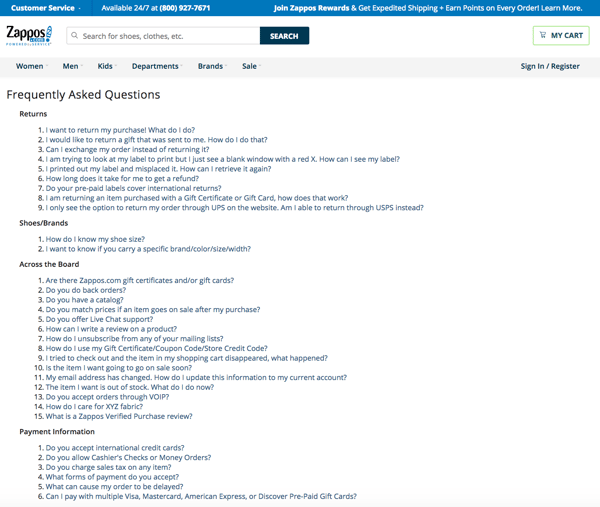Expand the Kids dropdown menu
The width and height of the screenshot is (600, 507).
click(x=107, y=66)
